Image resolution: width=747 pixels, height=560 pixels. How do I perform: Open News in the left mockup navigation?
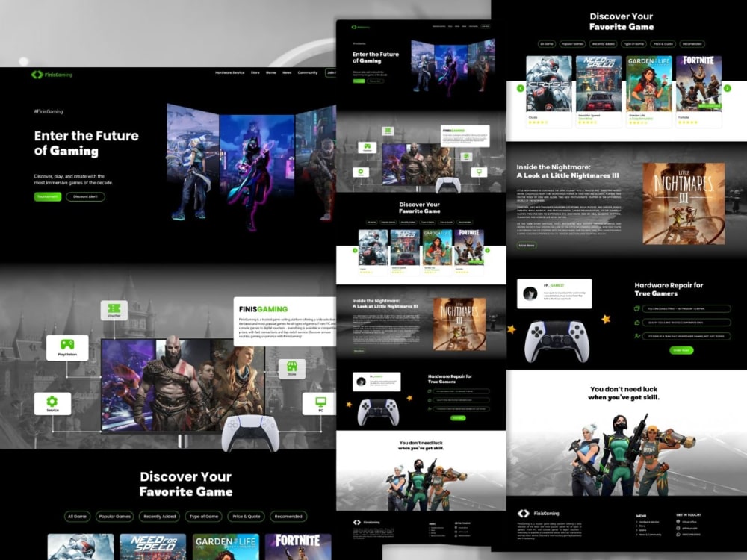point(287,73)
